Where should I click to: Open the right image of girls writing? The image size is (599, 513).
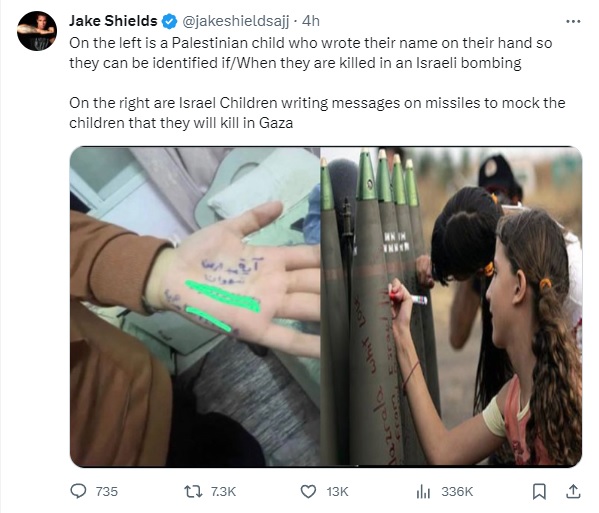[x=451, y=307]
